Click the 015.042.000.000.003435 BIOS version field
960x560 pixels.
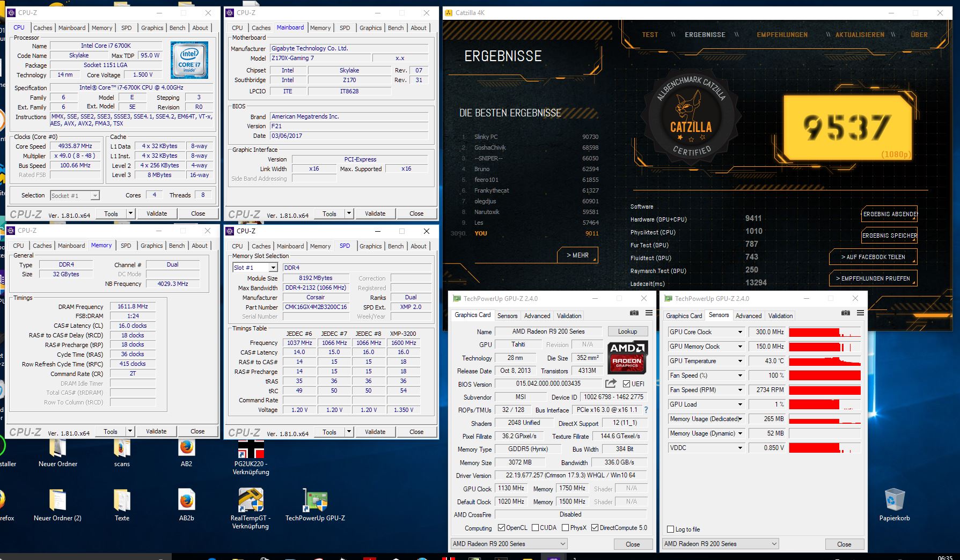(x=548, y=384)
